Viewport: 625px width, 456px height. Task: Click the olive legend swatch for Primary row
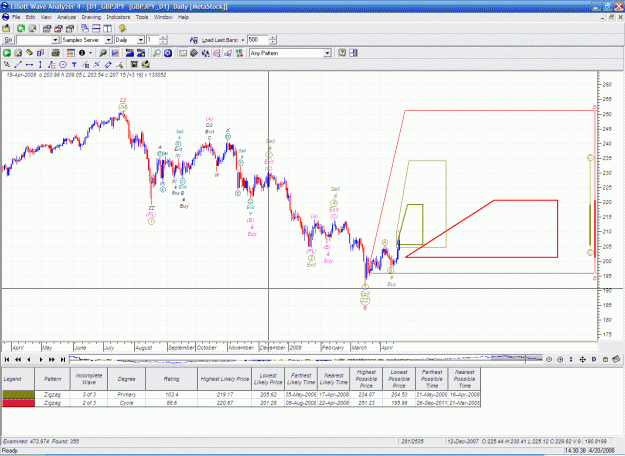[18, 395]
